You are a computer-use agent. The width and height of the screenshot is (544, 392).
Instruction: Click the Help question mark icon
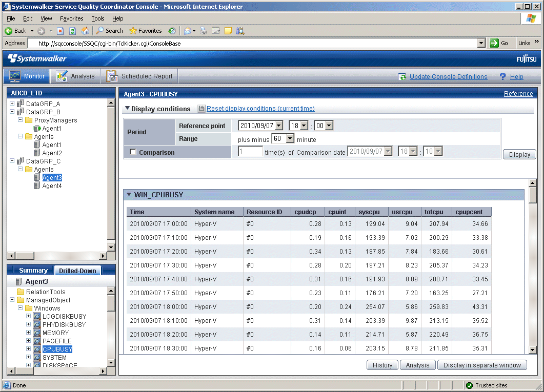point(502,76)
